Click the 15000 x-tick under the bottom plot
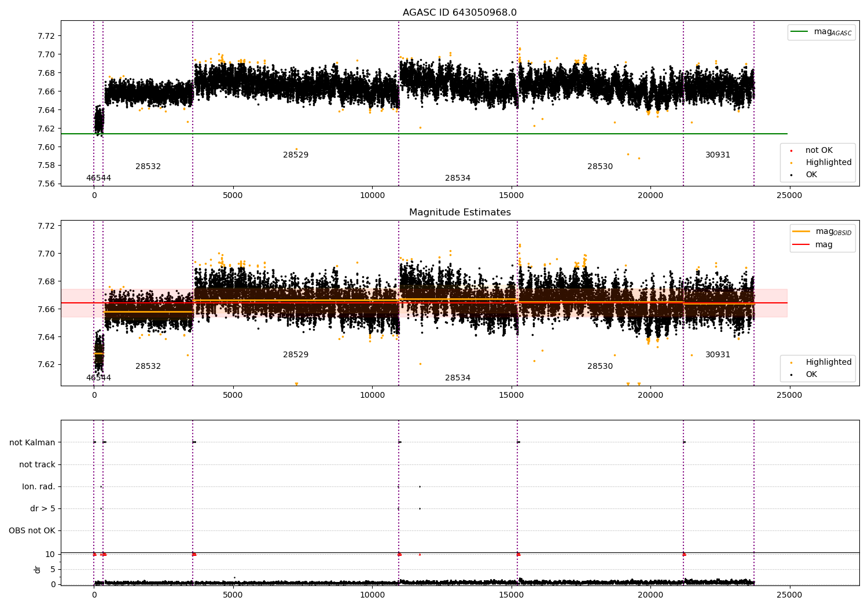Screen dimensions: 868x608 pyautogui.click(x=512, y=595)
